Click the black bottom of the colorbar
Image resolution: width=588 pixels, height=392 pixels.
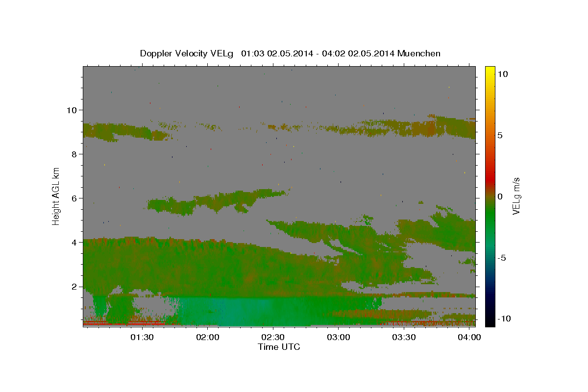point(490,321)
